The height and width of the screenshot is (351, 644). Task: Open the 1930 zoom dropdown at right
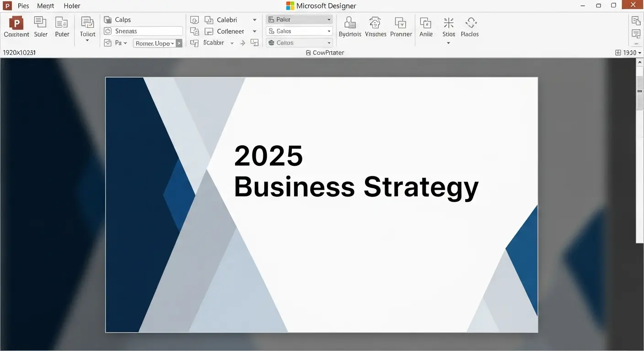(x=629, y=53)
